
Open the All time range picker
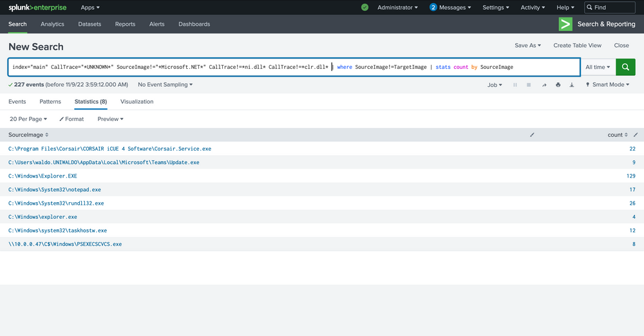pos(598,67)
